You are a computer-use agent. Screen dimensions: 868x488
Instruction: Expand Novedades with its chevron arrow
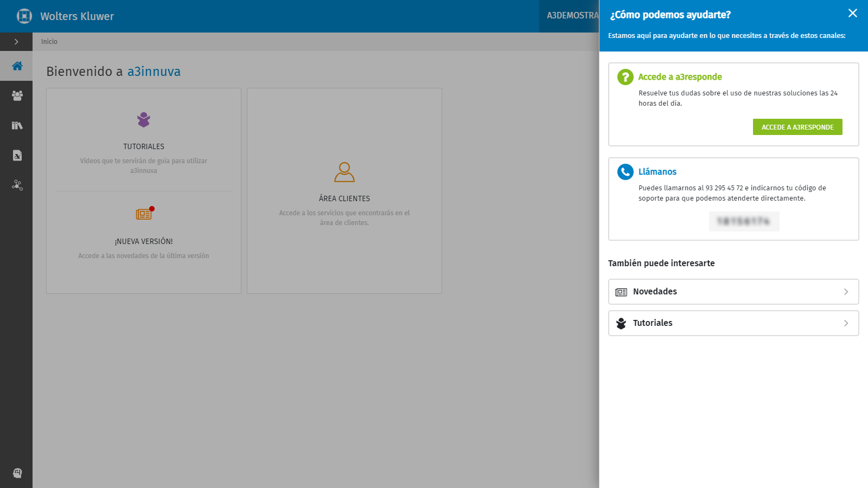846,292
